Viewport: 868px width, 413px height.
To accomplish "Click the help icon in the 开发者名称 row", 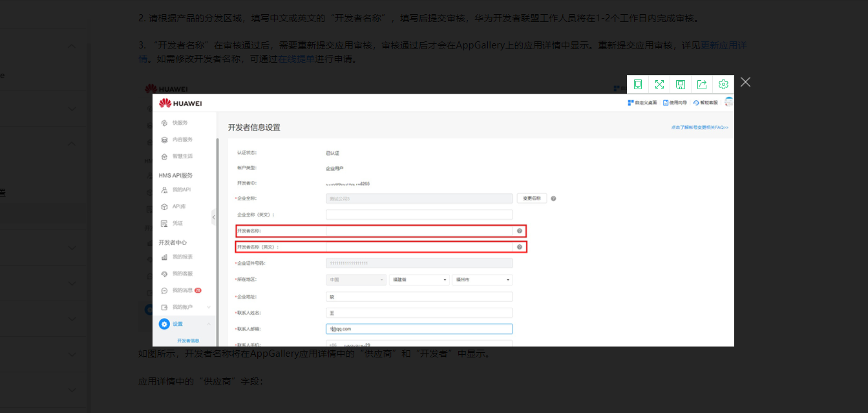I will (x=519, y=231).
